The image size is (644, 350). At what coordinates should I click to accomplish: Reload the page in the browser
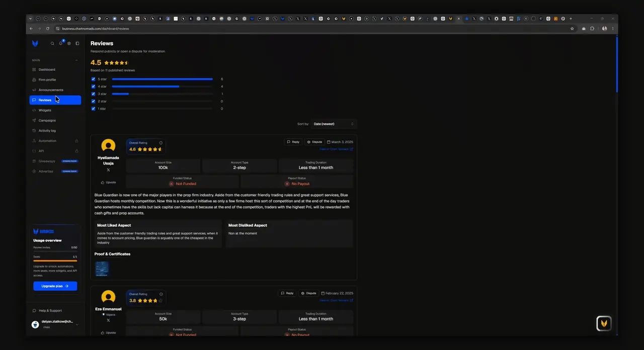48,29
